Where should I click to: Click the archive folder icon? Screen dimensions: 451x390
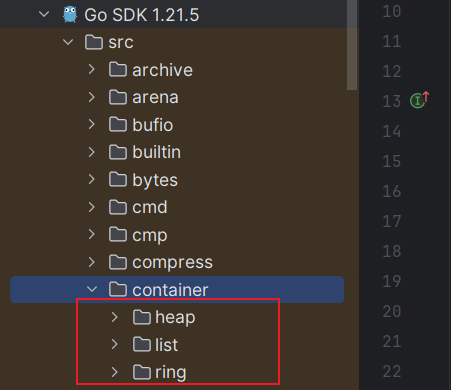(x=118, y=69)
